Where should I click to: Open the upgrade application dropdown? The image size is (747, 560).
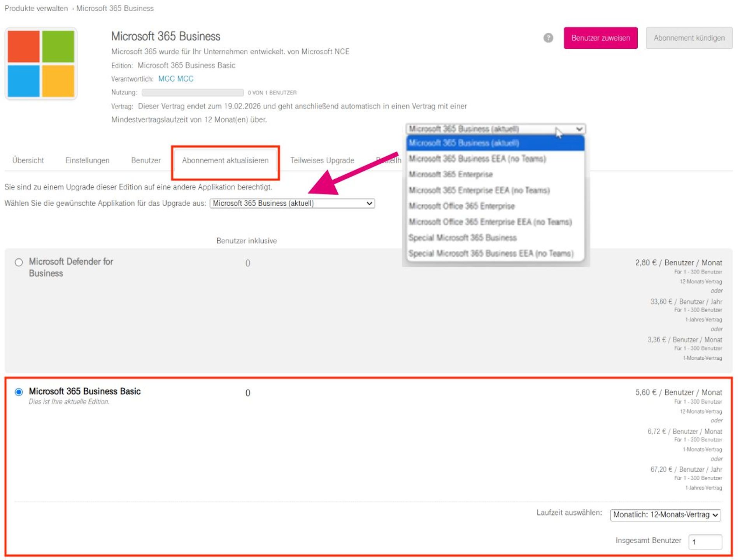coord(292,203)
